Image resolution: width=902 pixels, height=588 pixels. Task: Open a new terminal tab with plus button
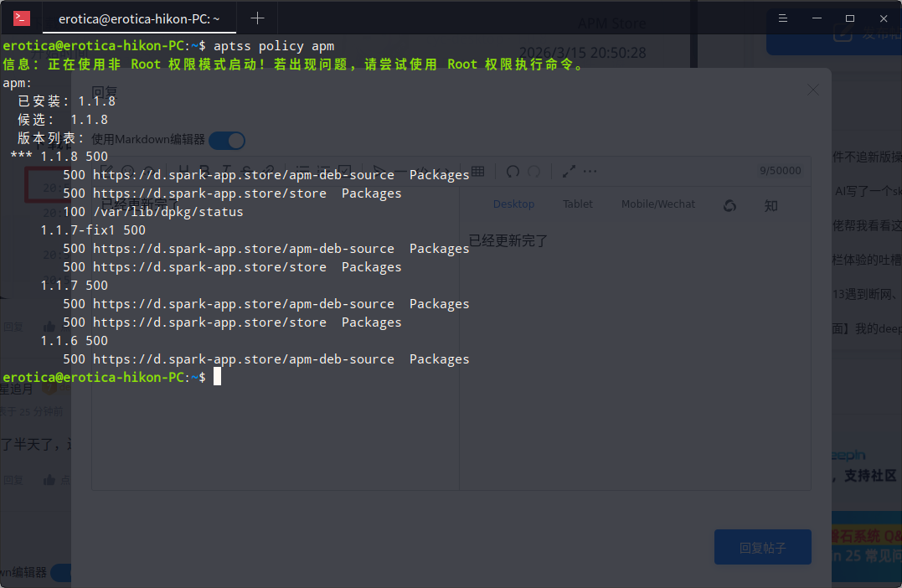click(257, 18)
